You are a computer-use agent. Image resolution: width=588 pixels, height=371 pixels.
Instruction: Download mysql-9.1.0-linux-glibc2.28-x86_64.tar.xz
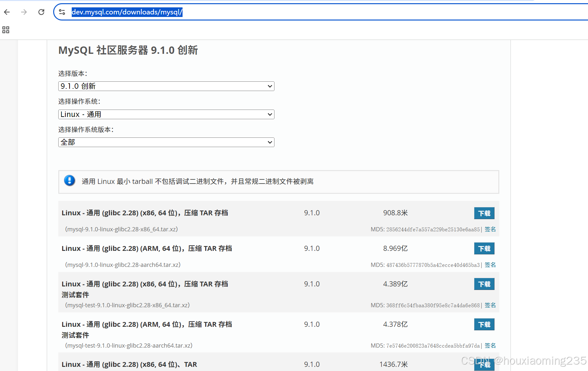point(484,213)
